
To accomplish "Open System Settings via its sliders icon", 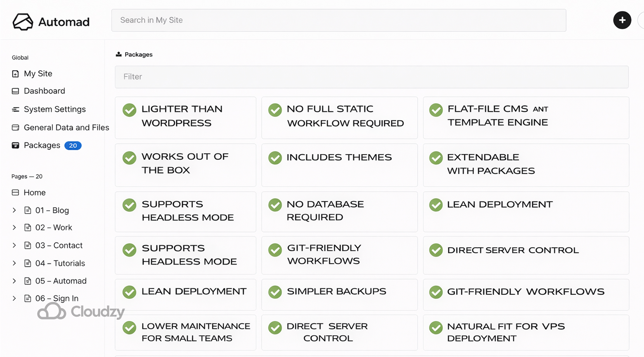I will pyautogui.click(x=16, y=109).
